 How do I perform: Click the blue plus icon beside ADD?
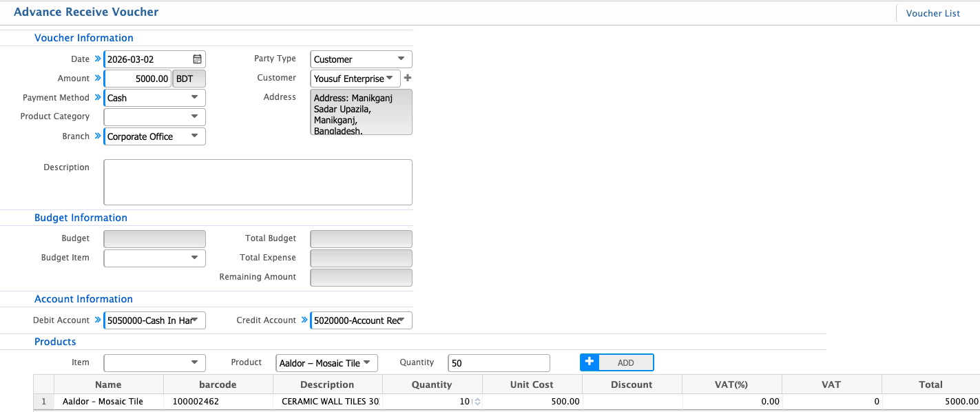coord(590,362)
